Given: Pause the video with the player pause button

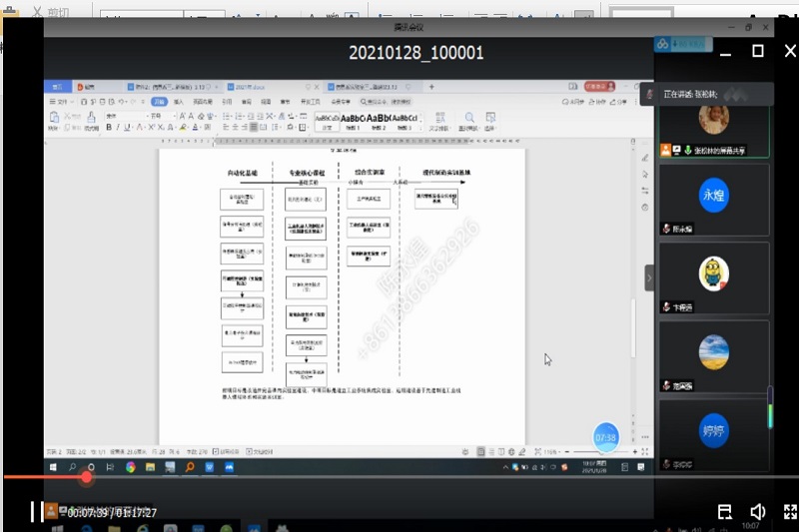Looking at the screenshot, I should point(35,512).
